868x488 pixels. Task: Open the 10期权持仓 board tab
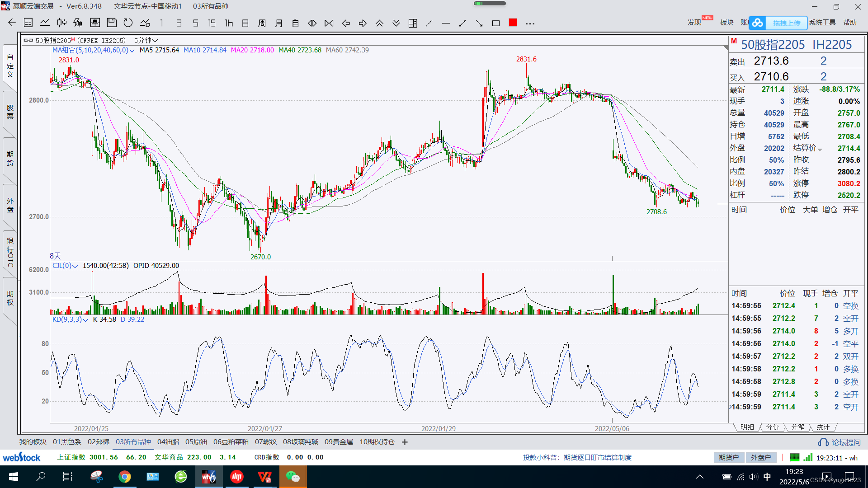[377, 442]
